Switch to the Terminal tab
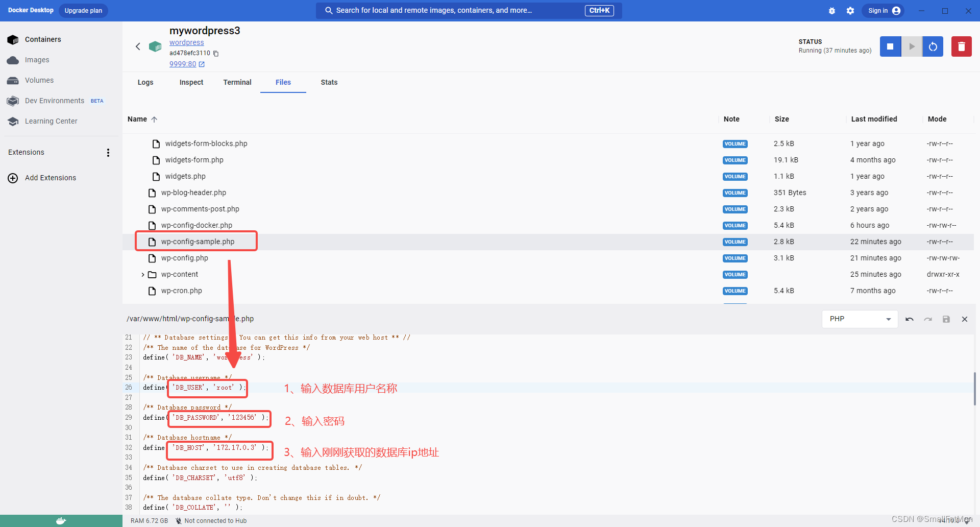The width and height of the screenshot is (980, 527). 237,82
